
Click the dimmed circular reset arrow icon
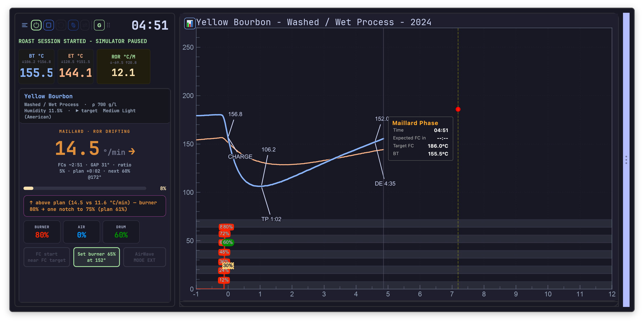tap(61, 25)
